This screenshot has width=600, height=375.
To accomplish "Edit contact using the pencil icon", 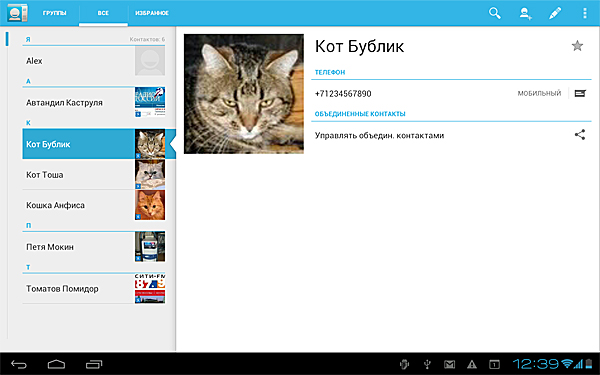I will (555, 13).
